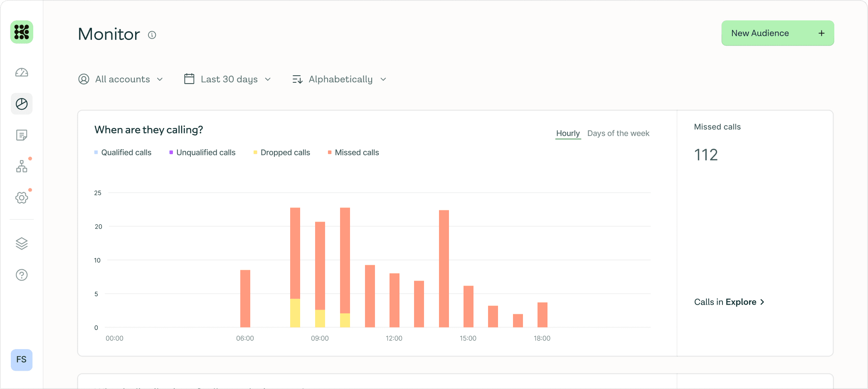Open the hierarchy flow sidebar icon
This screenshot has width=868, height=389.
[x=22, y=166]
